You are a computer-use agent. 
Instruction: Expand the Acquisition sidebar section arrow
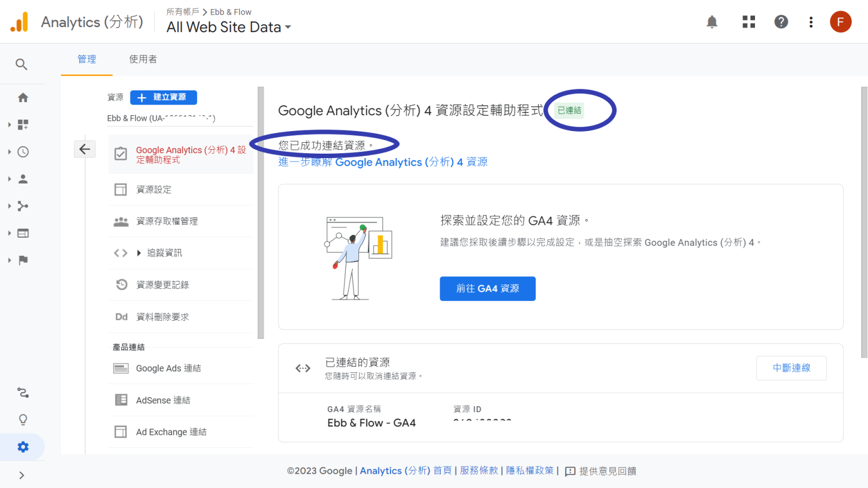coord(10,206)
